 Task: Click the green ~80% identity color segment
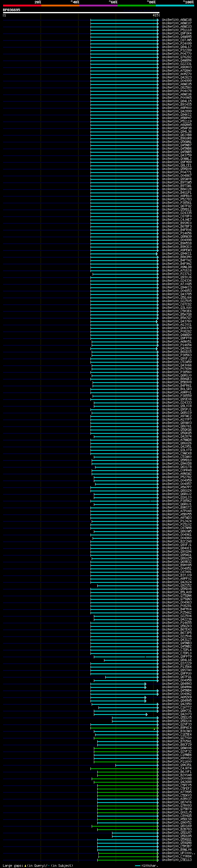136,6
